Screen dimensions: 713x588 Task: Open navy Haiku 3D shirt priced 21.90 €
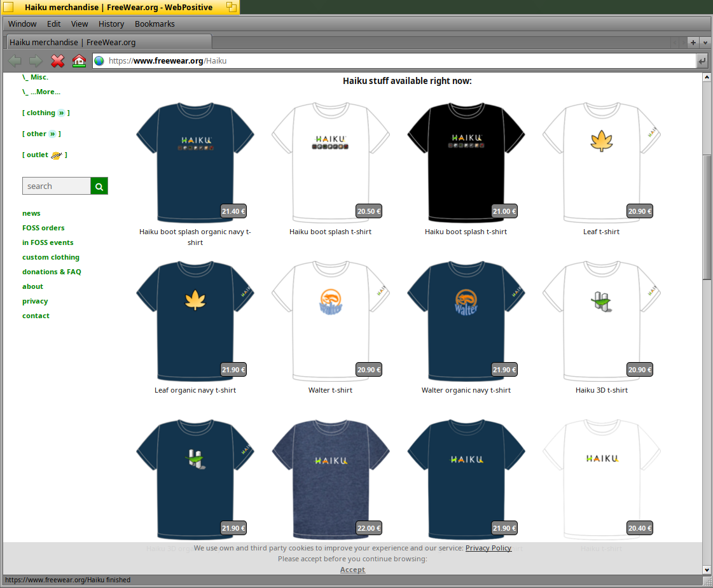[195, 479]
